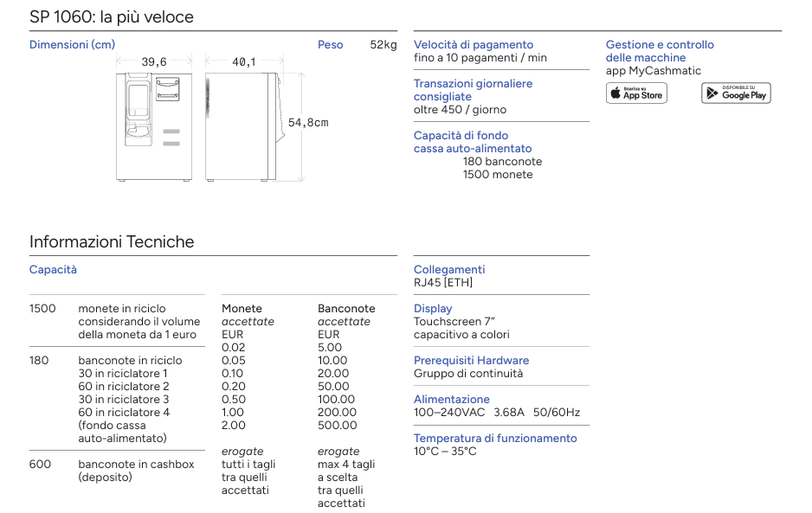812x513 pixels.
Task: Click the 'Alimentazione' heading
Action: (x=452, y=400)
